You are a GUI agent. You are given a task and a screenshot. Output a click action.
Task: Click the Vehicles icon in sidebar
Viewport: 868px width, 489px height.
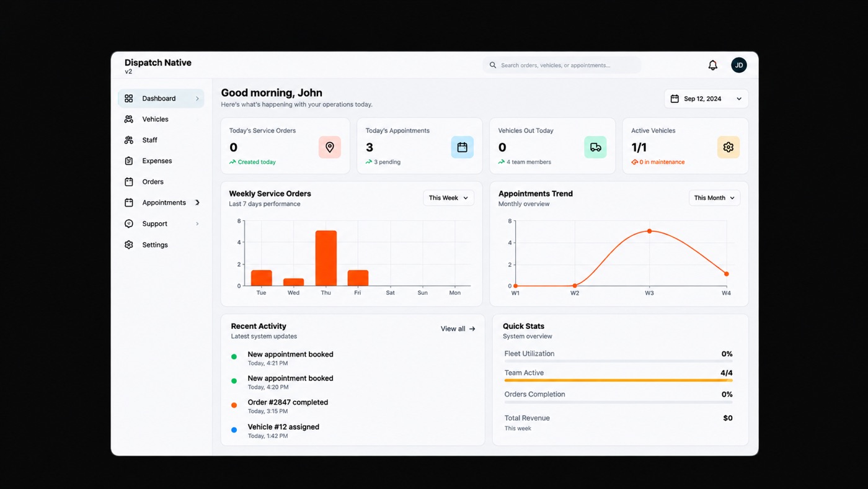(129, 119)
